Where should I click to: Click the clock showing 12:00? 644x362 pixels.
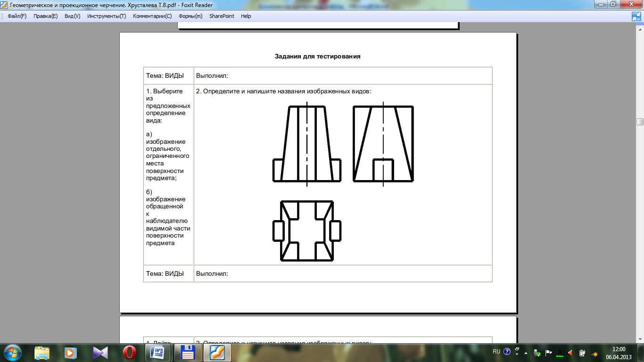click(618, 353)
